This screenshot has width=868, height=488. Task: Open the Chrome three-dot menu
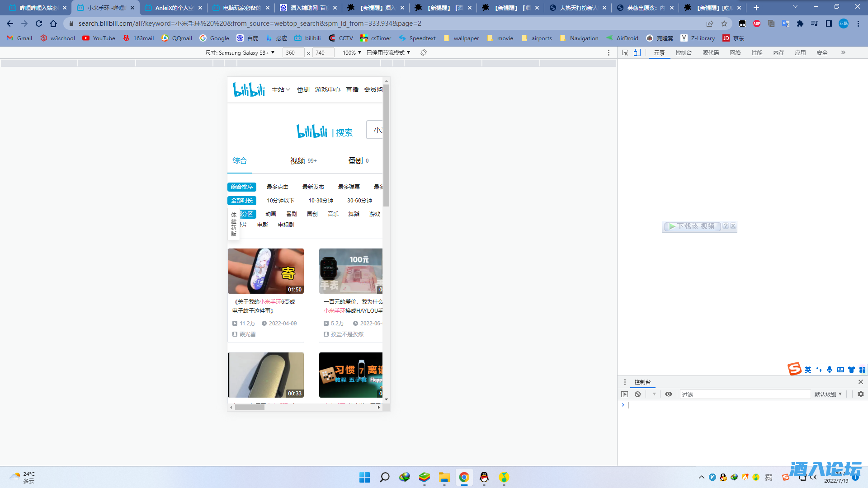[x=858, y=23]
